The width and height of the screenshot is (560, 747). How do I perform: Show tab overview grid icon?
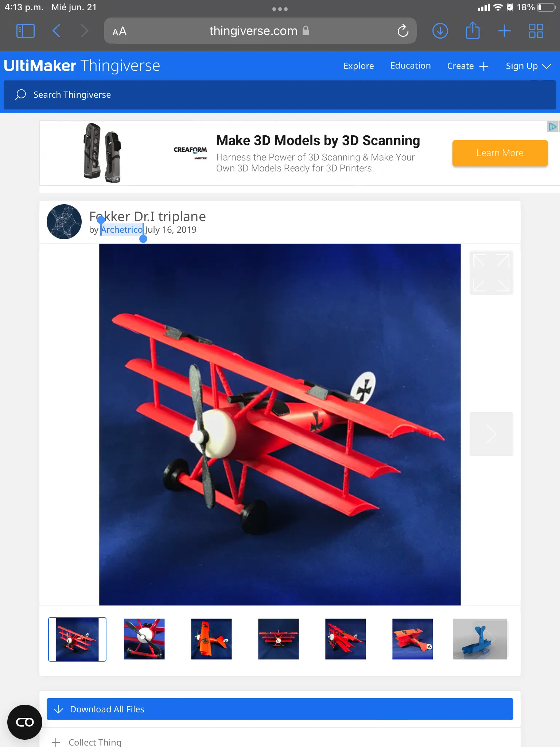point(536,31)
